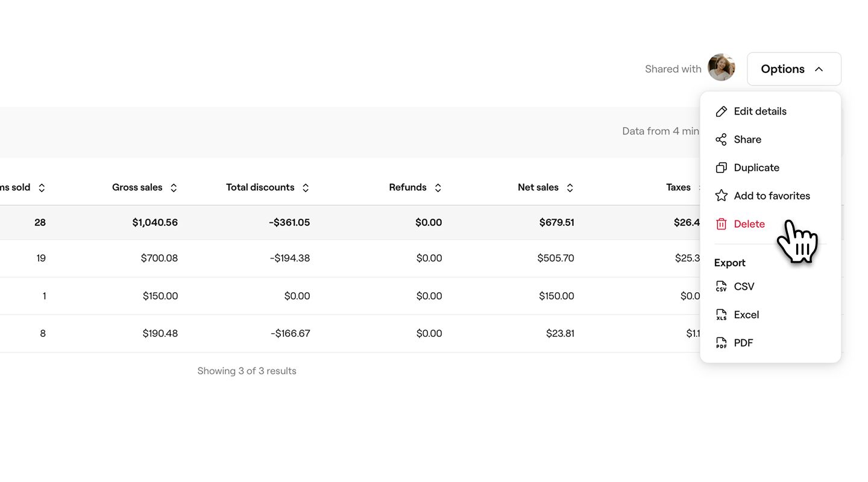Image resolution: width=868 pixels, height=482 pixels.
Task: Select Duplicate from the Options menu
Action: [x=756, y=168]
